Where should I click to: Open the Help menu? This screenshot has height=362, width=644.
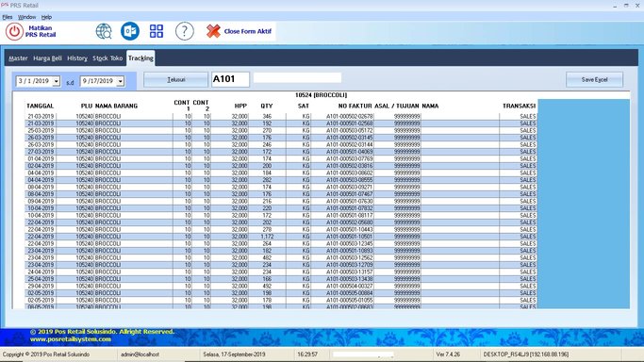point(46,17)
